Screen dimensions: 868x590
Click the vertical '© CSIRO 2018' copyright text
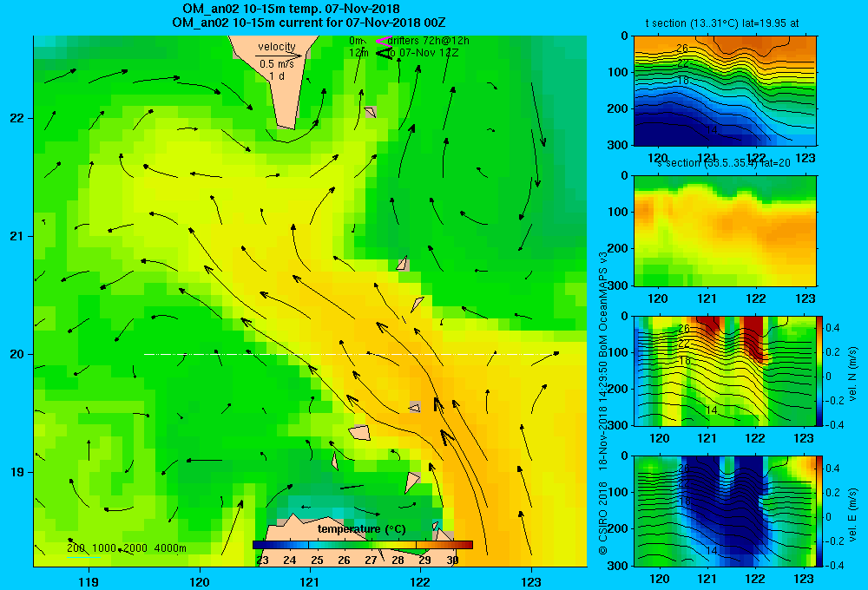[x=603, y=517]
